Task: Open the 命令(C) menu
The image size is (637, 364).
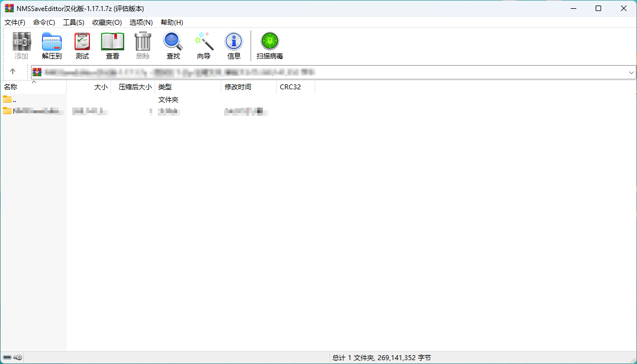Action: point(44,23)
